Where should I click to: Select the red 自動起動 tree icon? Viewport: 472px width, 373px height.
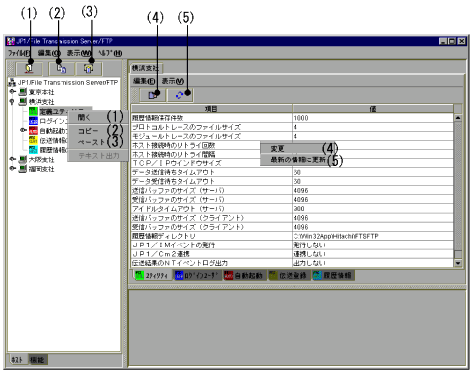33,130
